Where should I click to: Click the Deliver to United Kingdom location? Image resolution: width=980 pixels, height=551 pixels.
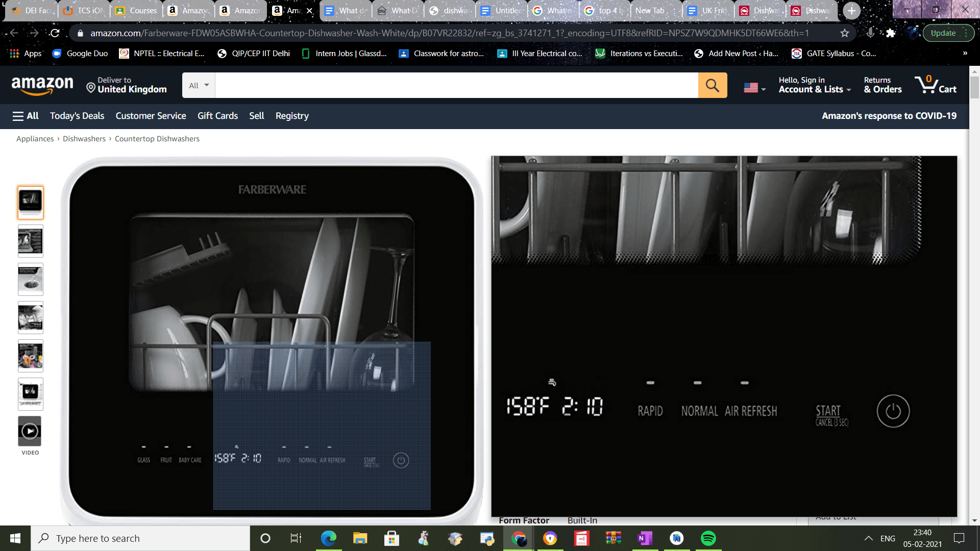[127, 85]
